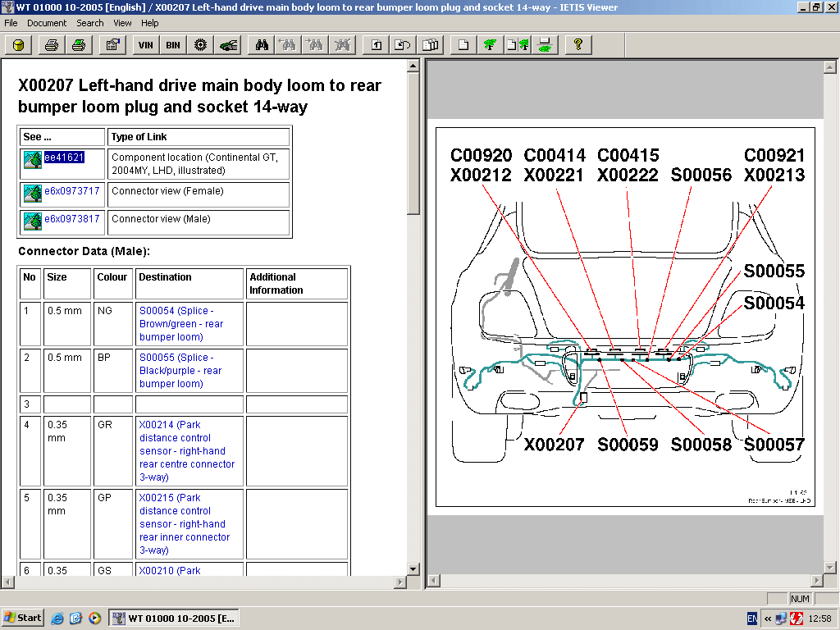This screenshot has height=630, width=840.
Task: Click the stacked text-over-image layout icon
Action: [x=545, y=45]
